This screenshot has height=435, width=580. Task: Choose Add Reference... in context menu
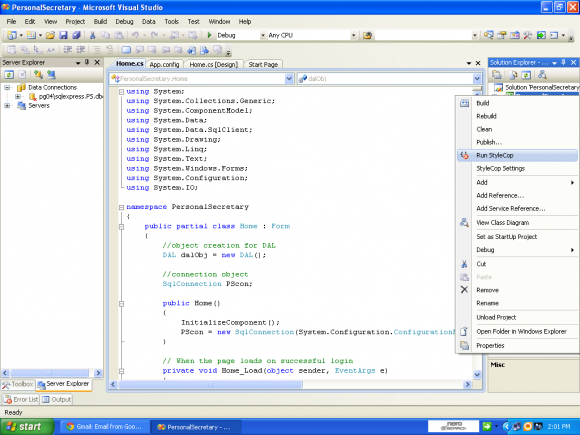(517, 196)
